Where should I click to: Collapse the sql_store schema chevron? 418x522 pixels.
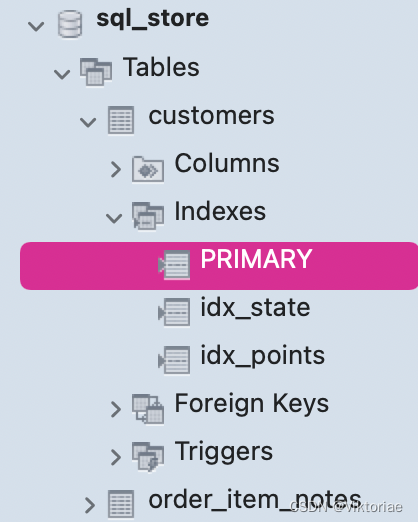[x=36, y=26]
